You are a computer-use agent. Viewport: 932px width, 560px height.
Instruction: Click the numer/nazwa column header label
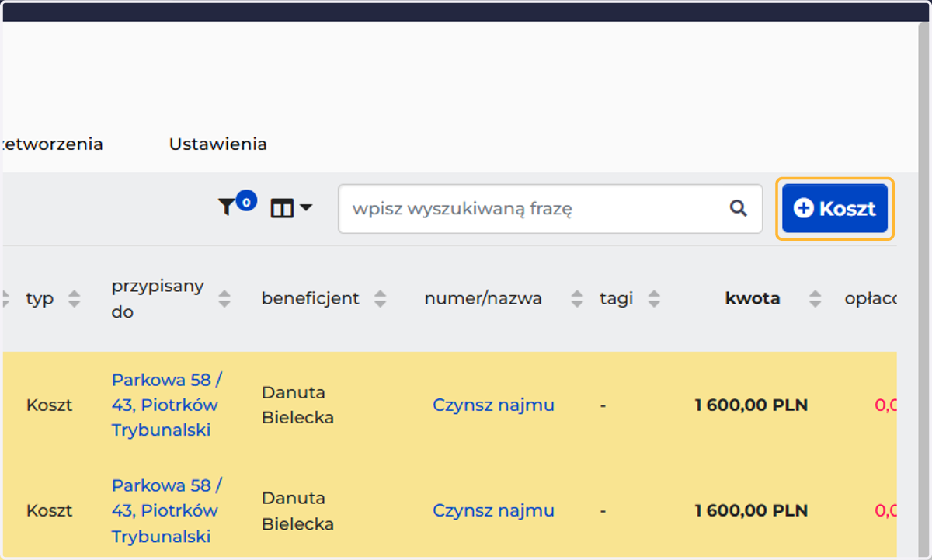point(483,298)
